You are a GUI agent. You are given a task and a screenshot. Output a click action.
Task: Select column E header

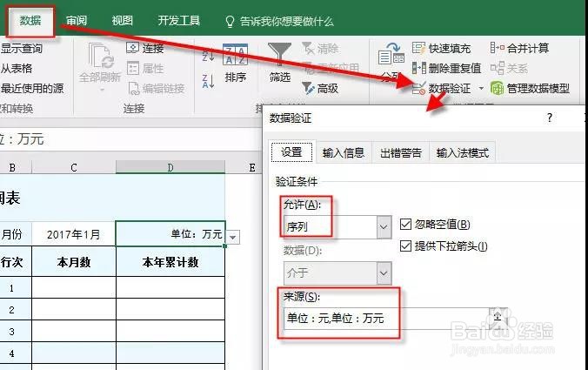252,167
